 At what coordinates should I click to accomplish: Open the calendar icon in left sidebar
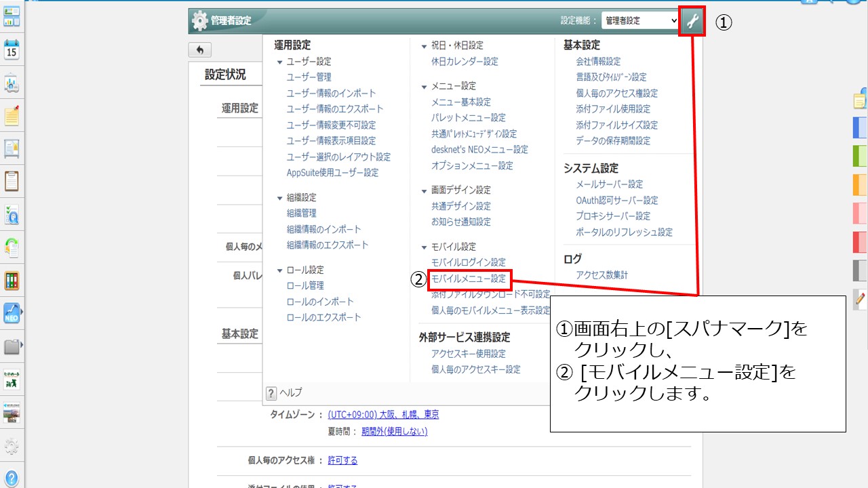(12, 50)
